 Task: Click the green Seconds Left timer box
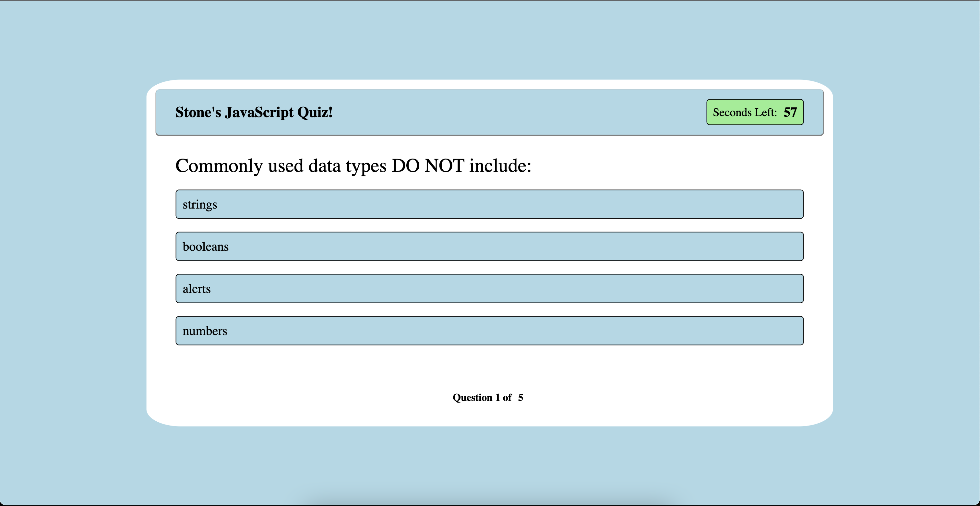point(755,112)
